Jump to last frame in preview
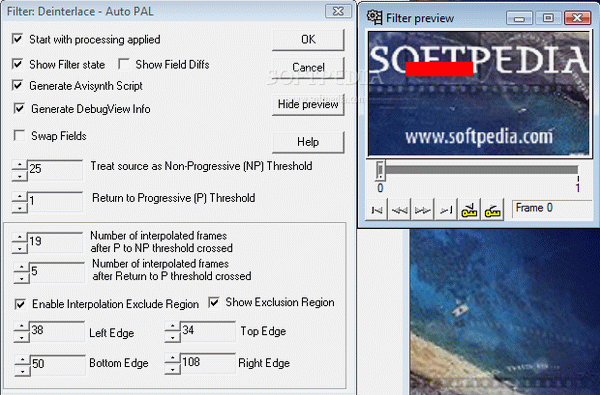The width and height of the screenshot is (600, 395). pos(446,210)
